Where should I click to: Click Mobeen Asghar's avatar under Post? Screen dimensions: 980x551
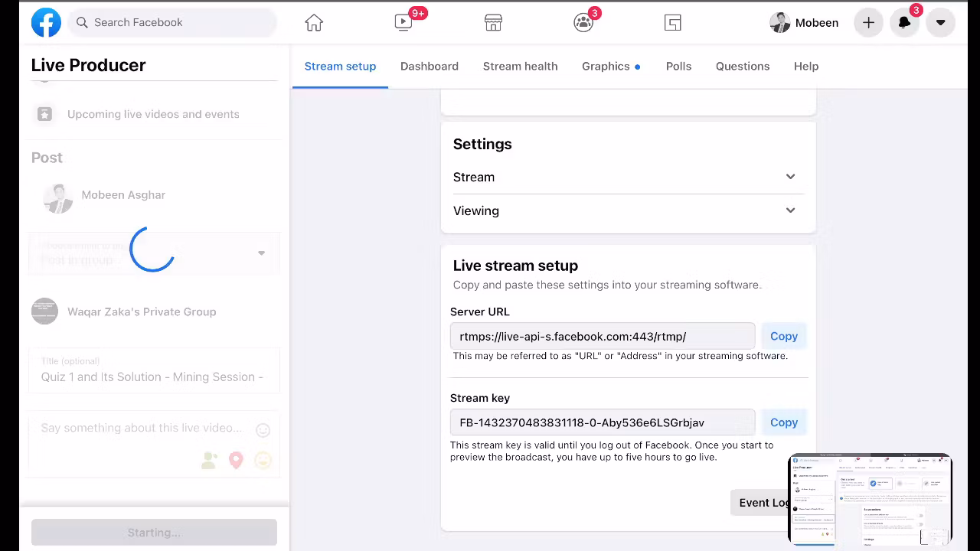point(58,197)
